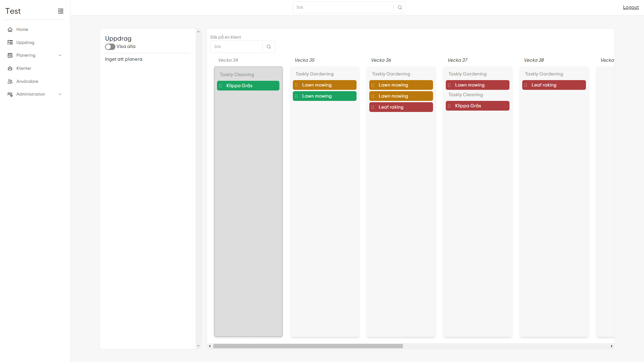
Task: Click the Vecka 38 column header
Action: tap(534, 60)
